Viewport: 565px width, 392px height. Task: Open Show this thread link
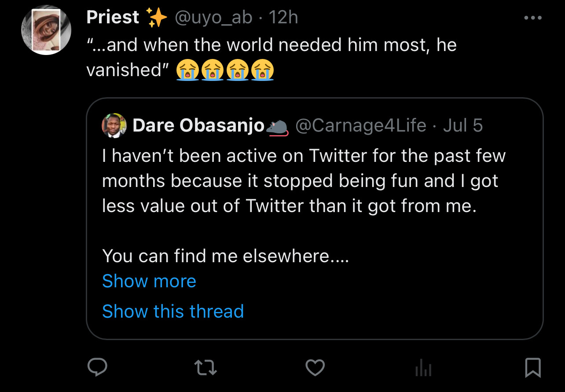coord(173,311)
